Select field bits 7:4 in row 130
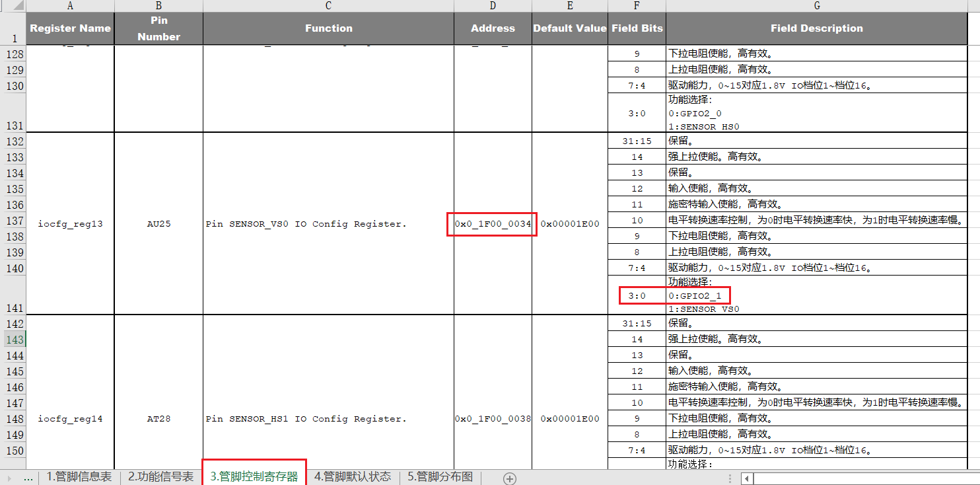Screen dimensions: 980x485 637,85
